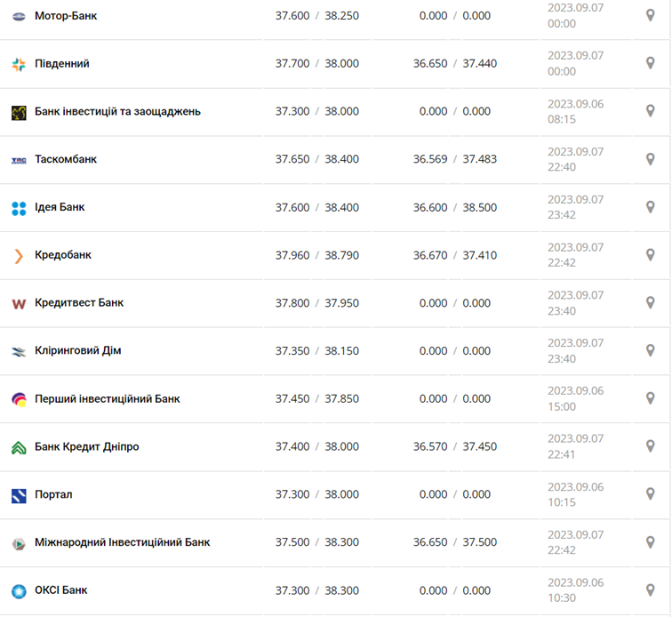Open the location pin for Південний
The image size is (672, 617).
[x=650, y=63]
